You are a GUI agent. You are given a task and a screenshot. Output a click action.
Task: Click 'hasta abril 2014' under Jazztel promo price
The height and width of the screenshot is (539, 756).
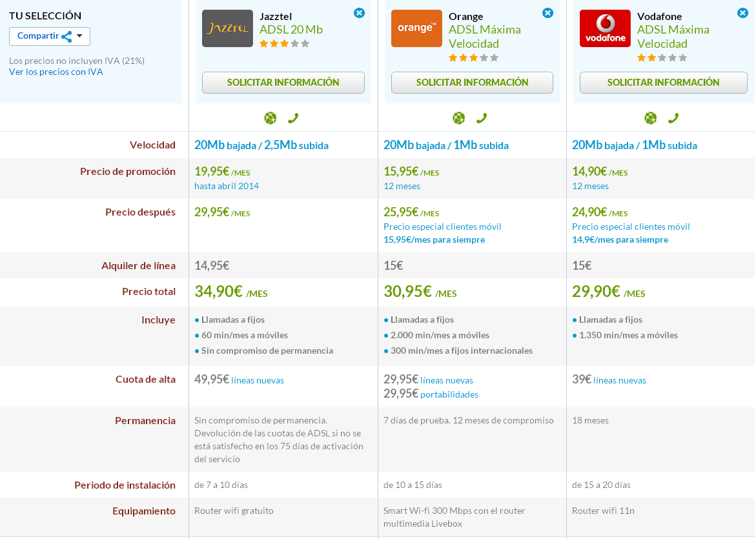(227, 186)
